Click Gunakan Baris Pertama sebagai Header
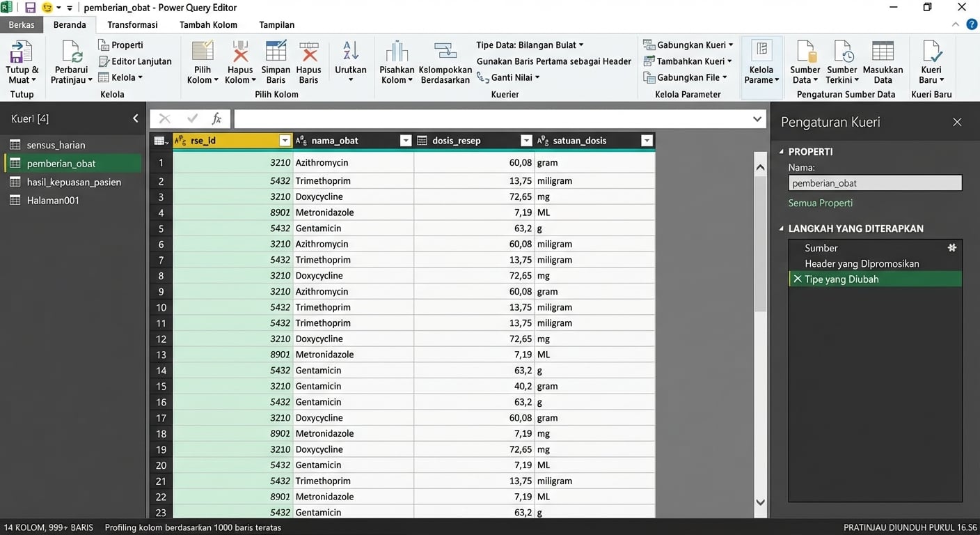The image size is (980, 535). pos(553,61)
